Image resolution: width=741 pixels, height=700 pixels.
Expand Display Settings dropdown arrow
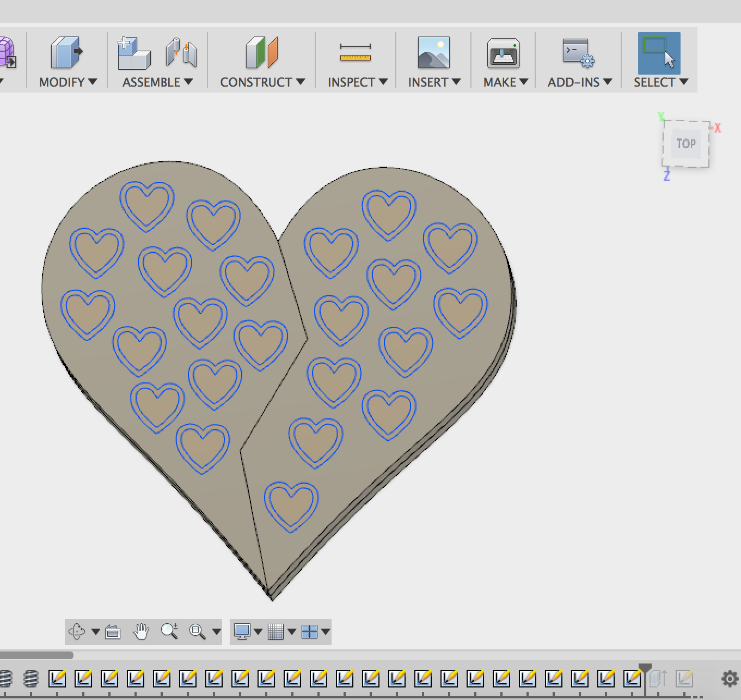coord(258,632)
